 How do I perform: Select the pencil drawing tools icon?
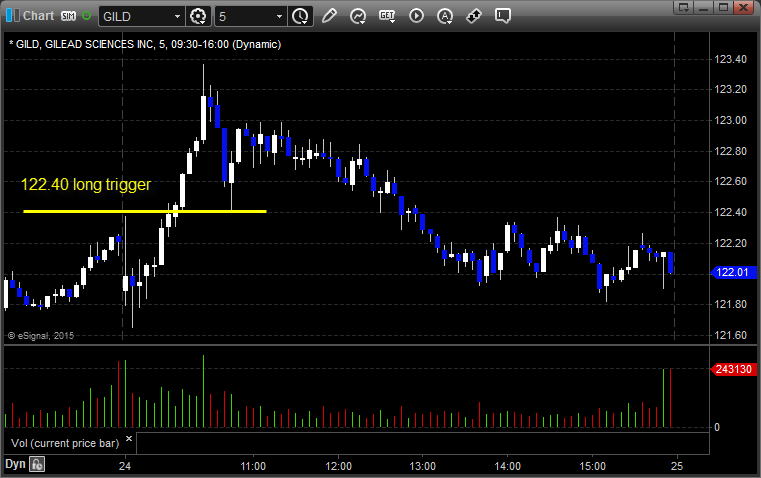pyautogui.click(x=329, y=16)
